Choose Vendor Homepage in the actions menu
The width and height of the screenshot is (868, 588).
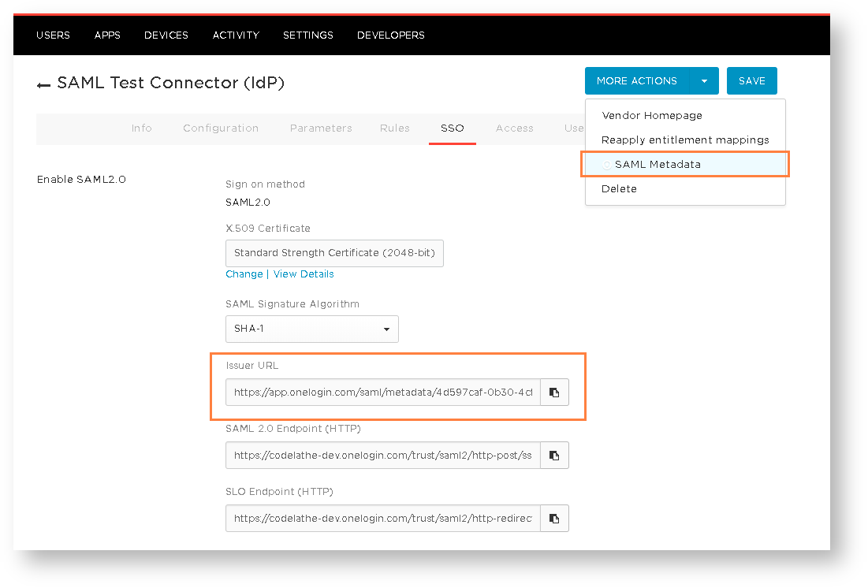point(651,116)
